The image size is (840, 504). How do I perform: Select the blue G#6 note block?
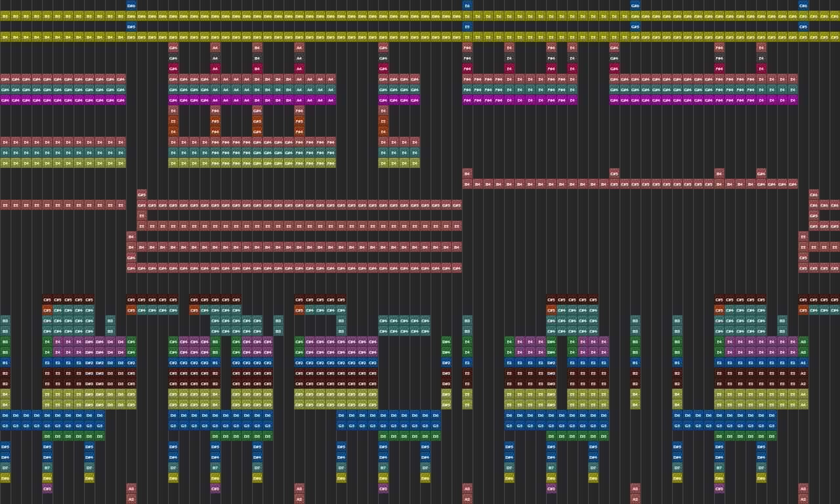tap(635, 5)
